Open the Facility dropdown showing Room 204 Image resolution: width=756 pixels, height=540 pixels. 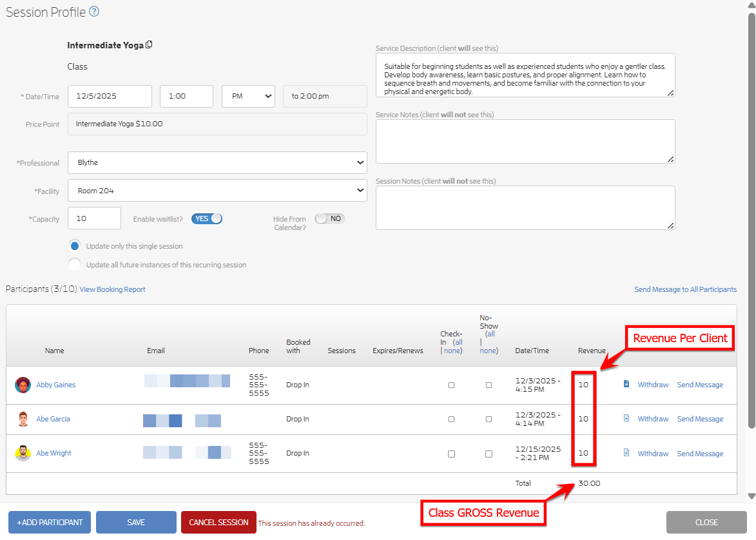[217, 191]
